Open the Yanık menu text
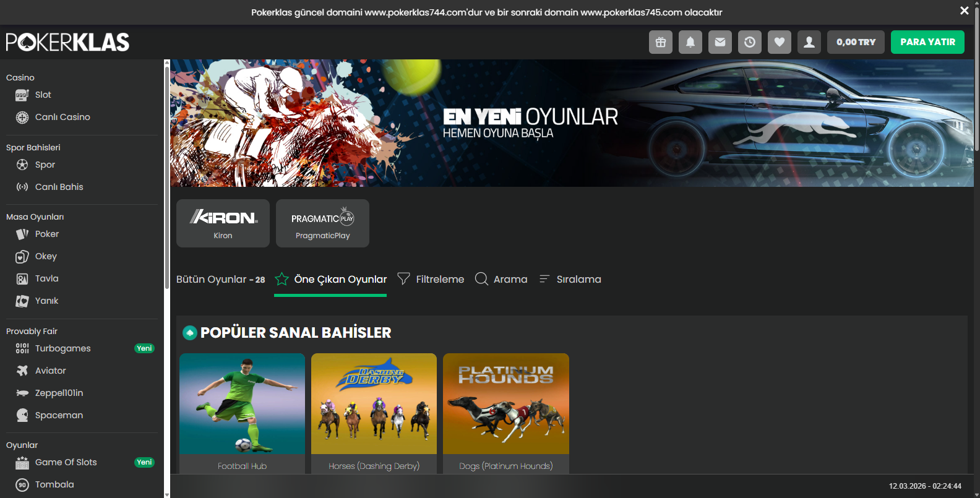The height and width of the screenshot is (498, 980). click(x=47, y=301)
